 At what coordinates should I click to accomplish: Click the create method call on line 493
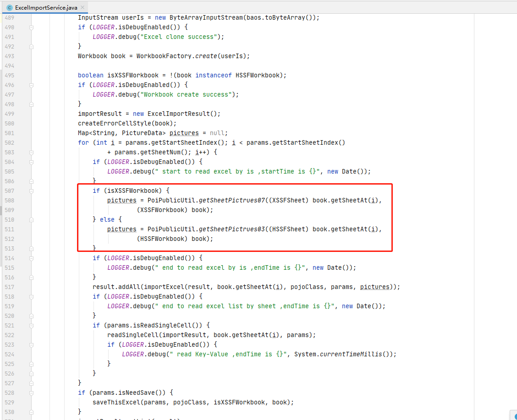point(206,56)
